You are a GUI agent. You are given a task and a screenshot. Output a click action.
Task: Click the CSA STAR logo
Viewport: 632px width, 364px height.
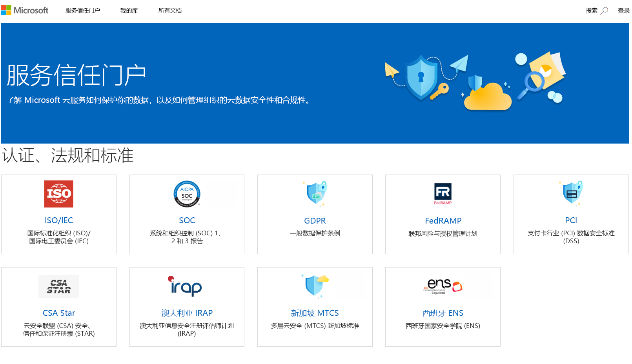point(59,286)
